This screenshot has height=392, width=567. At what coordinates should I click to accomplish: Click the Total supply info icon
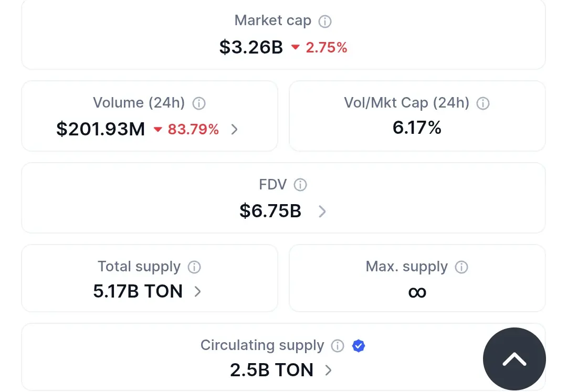click(194, 267)
